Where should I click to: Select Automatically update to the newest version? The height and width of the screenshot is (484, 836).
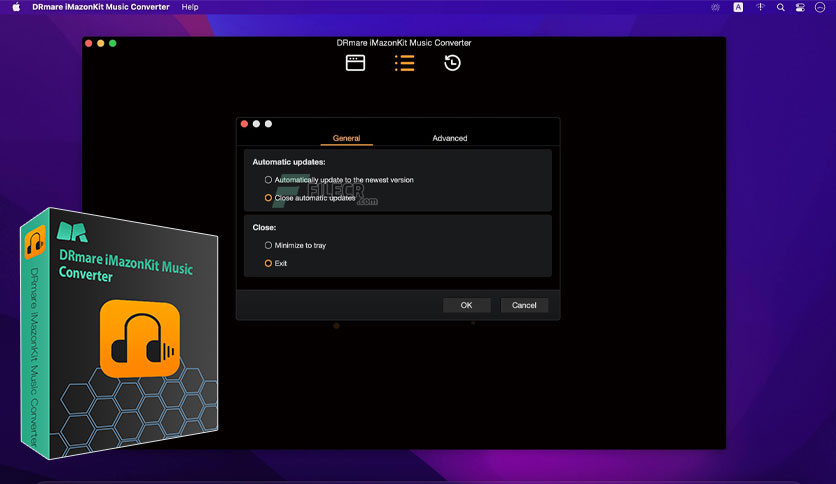click(339, 180)
